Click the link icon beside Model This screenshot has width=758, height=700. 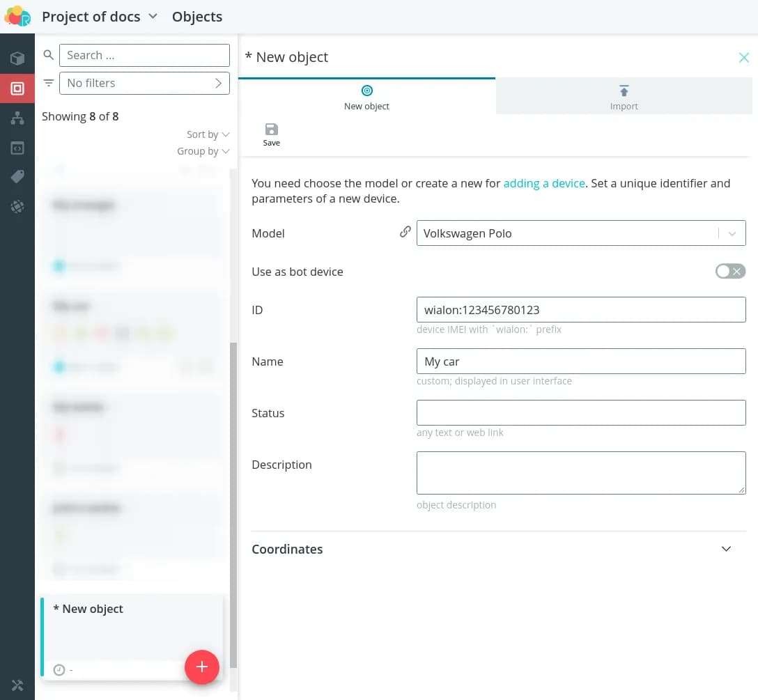click(405, 233)
